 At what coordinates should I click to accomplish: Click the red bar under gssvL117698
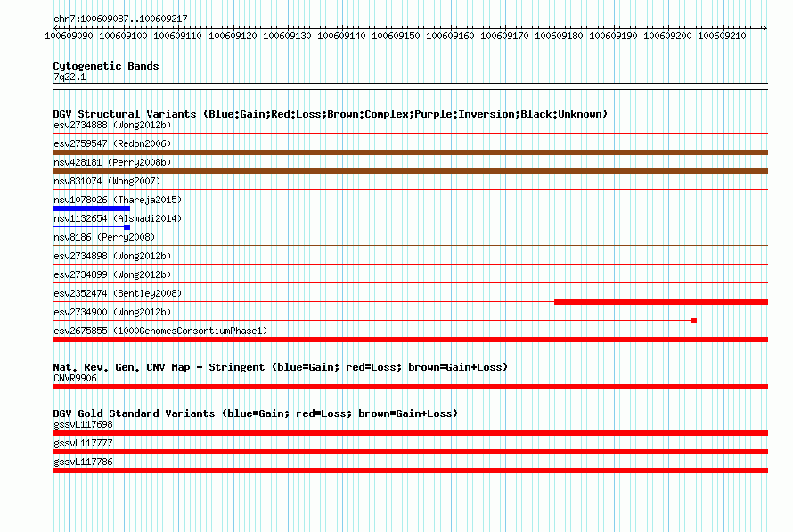pos(410,433)
